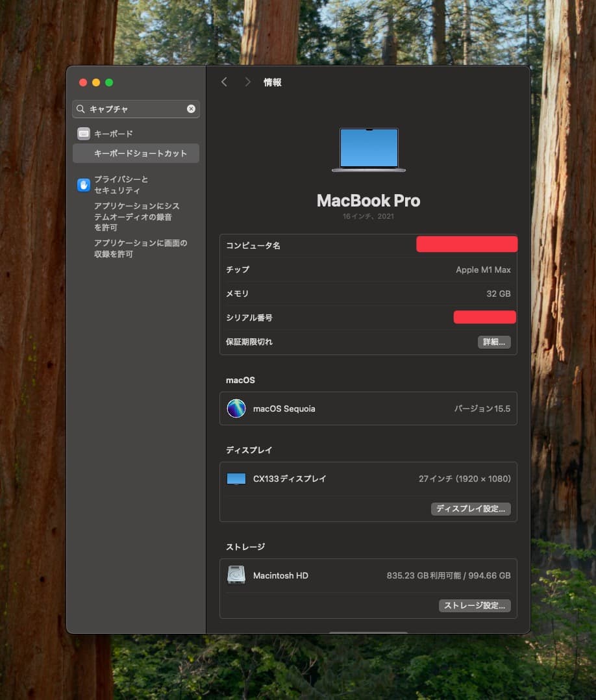Screen dimensions: 596x700
Task: Select アプリケーションに画面の収録を許可
Action: (136, 248)
